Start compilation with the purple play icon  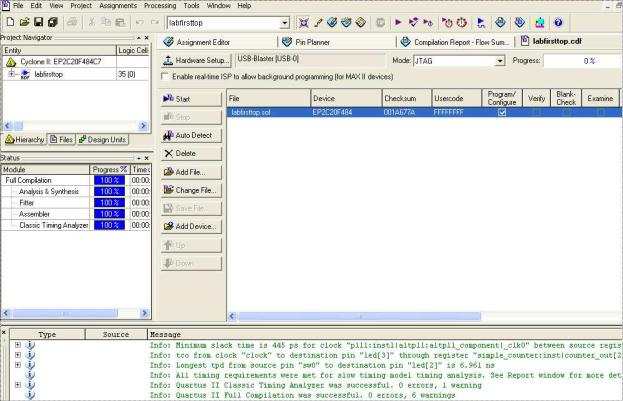tap(399, 23)
